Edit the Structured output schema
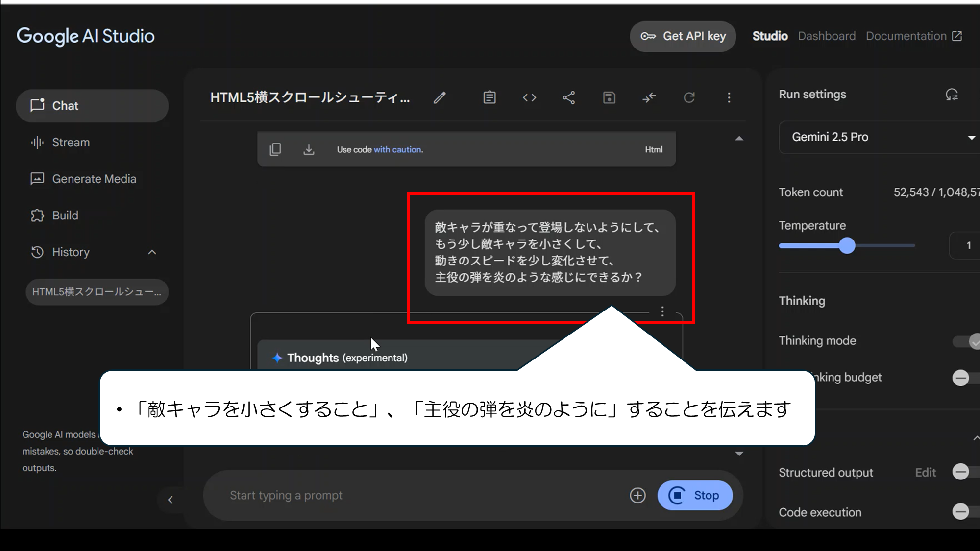This screenshot has height=551, width=980. point(926,472)
